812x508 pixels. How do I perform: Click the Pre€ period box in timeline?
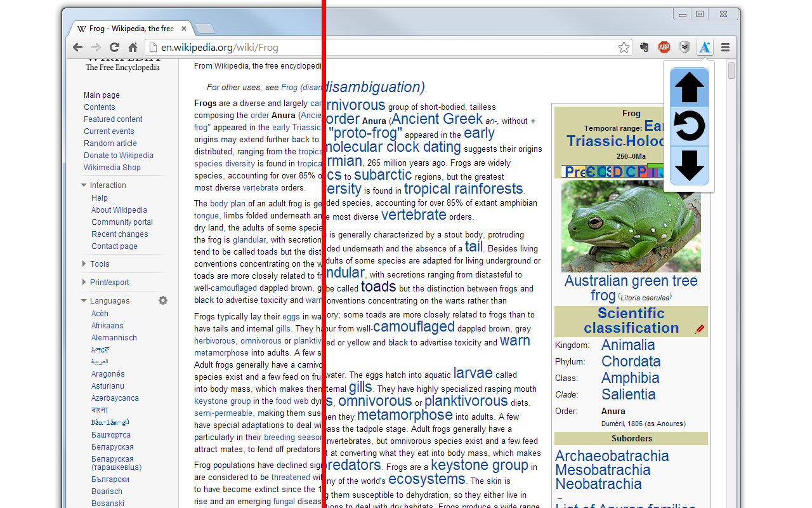574,171
